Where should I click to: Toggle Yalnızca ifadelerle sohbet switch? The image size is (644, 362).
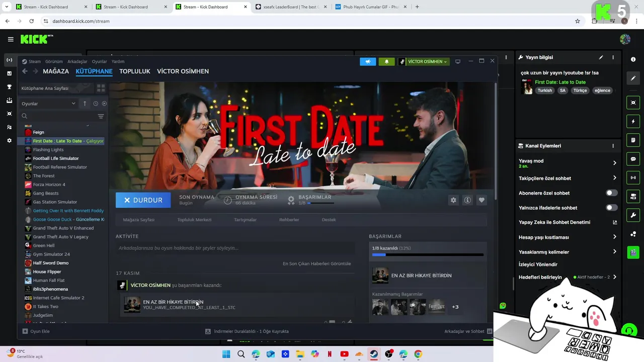611,208
